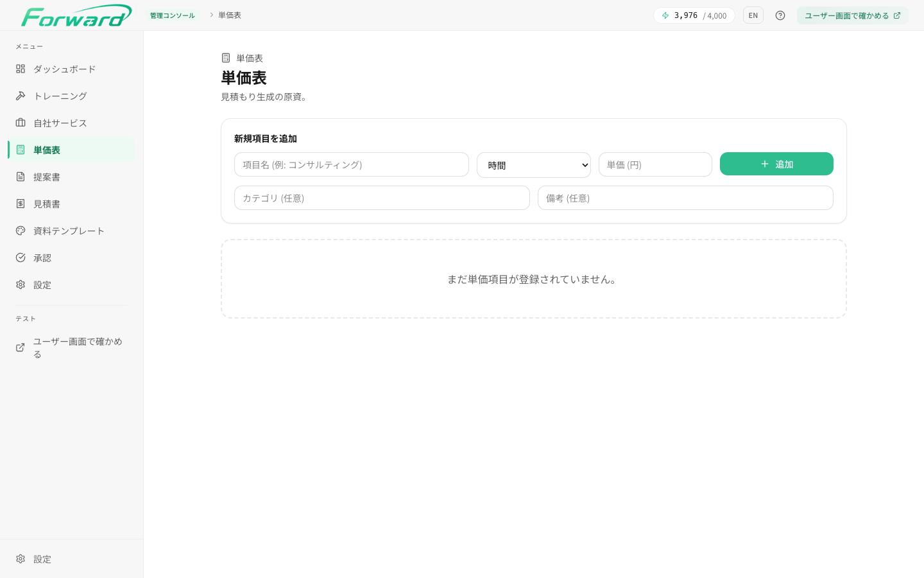This screenshot has width=924, height=578.
Task: Click the breadcrumb chevron separator
Action: click(211, 15)
